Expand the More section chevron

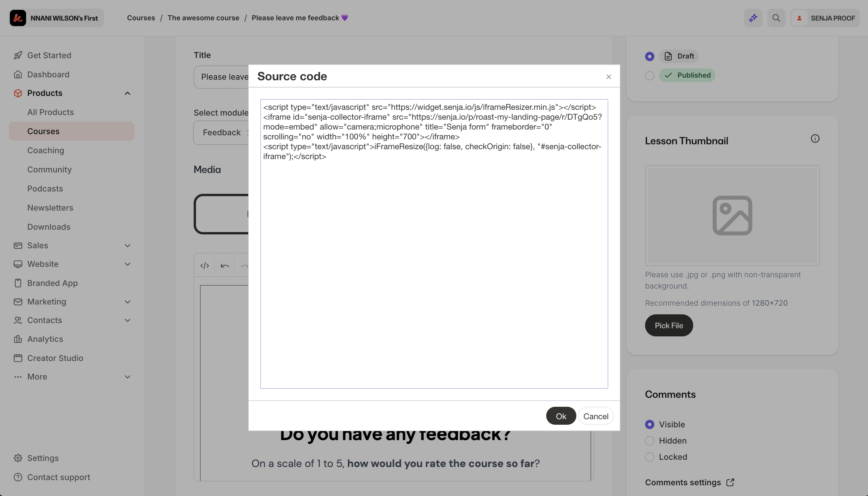[128, 377]
